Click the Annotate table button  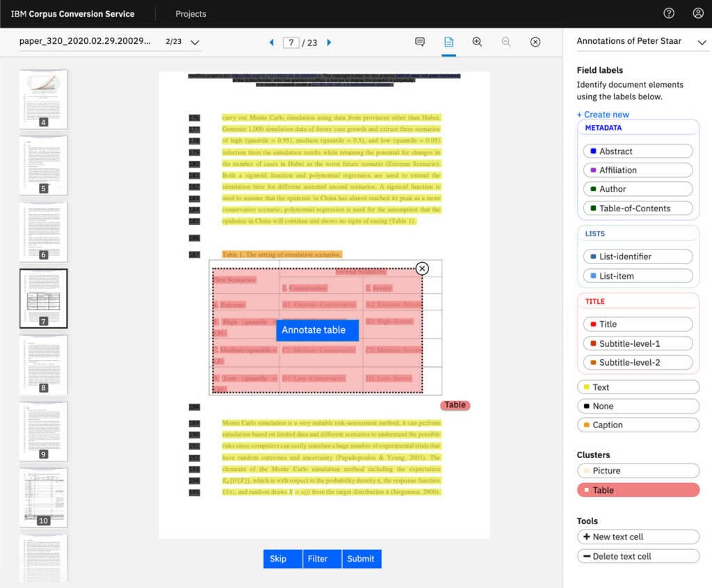pyautogui.click(x=317, y=330)
